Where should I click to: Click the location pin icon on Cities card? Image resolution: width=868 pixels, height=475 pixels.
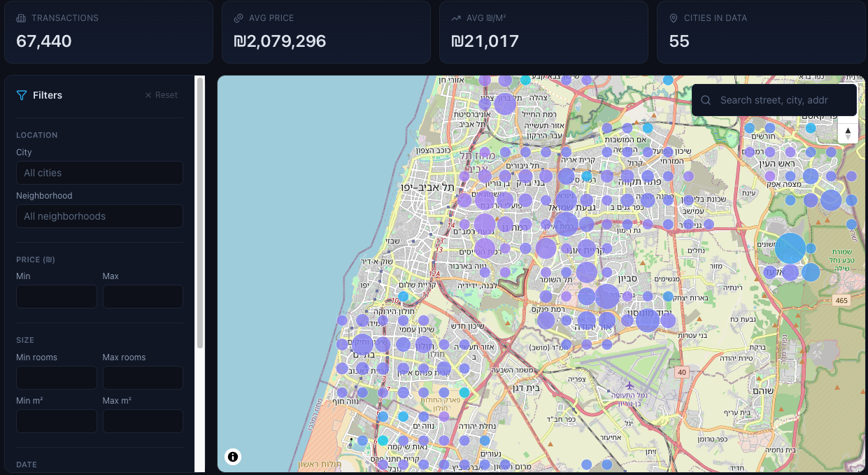674,18
